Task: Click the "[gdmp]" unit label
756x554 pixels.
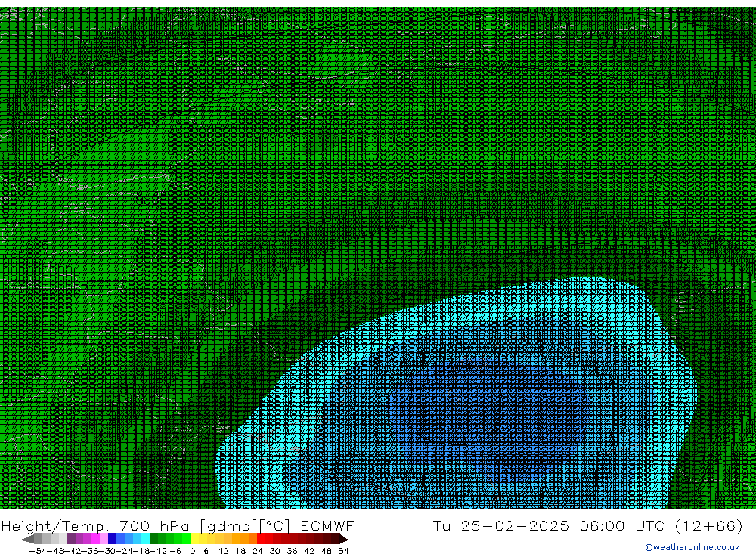Action: pyautogui.click(x=229, y=526)
